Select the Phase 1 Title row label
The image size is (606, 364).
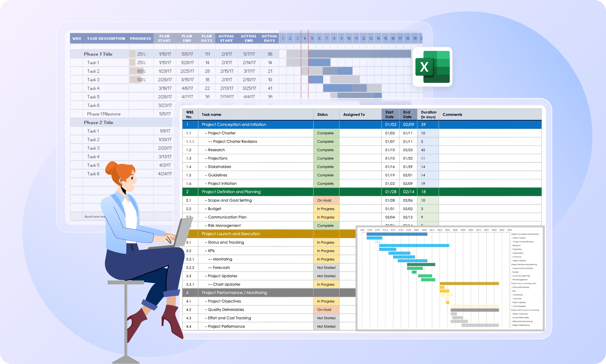pyautogui.click(x=98, y=54)
